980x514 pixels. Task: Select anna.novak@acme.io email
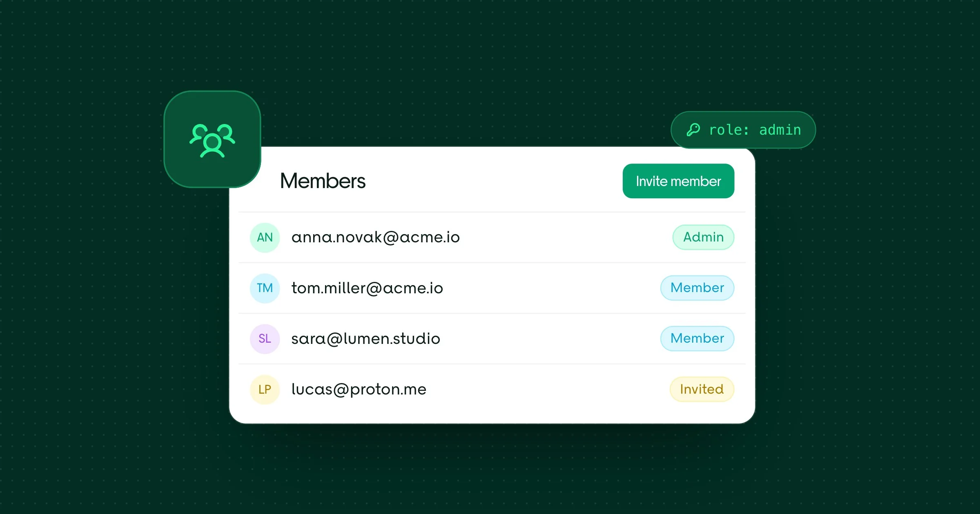point(375,237)
